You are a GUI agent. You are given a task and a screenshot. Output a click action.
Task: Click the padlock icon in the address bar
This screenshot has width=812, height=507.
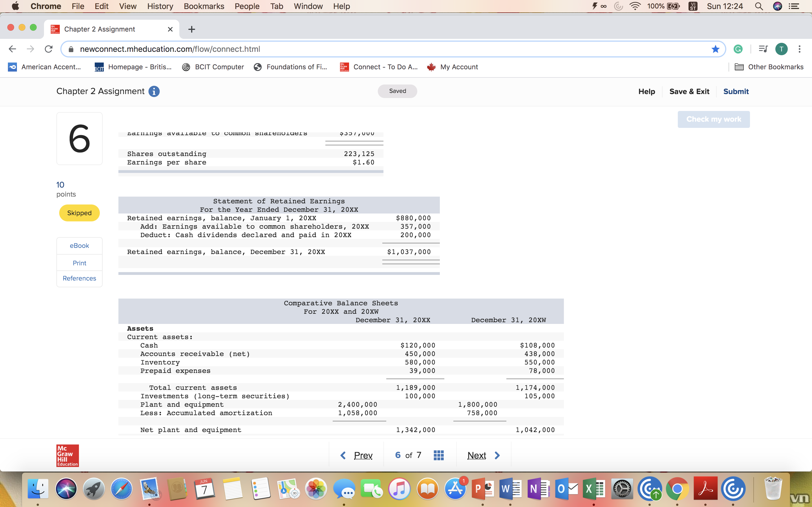tap(71, 49)
